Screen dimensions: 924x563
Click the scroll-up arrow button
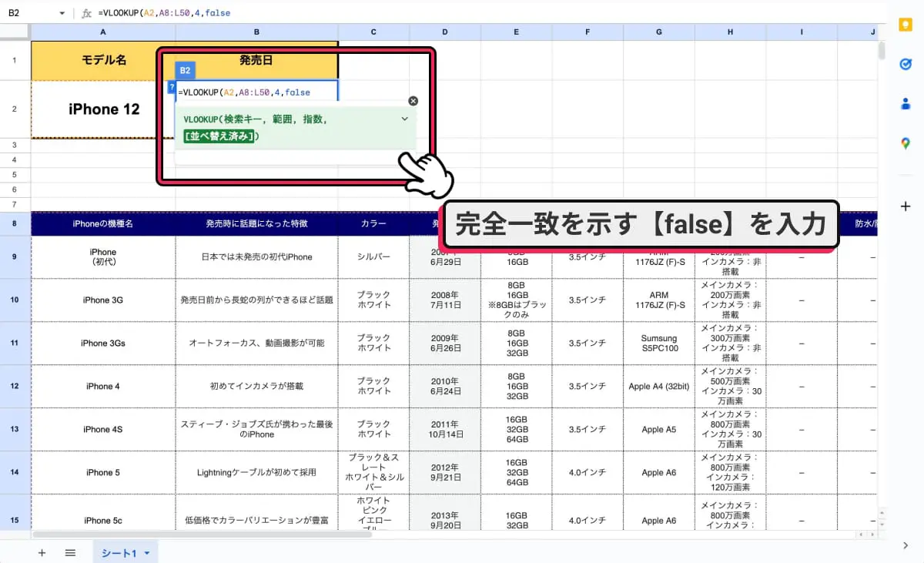882,511
